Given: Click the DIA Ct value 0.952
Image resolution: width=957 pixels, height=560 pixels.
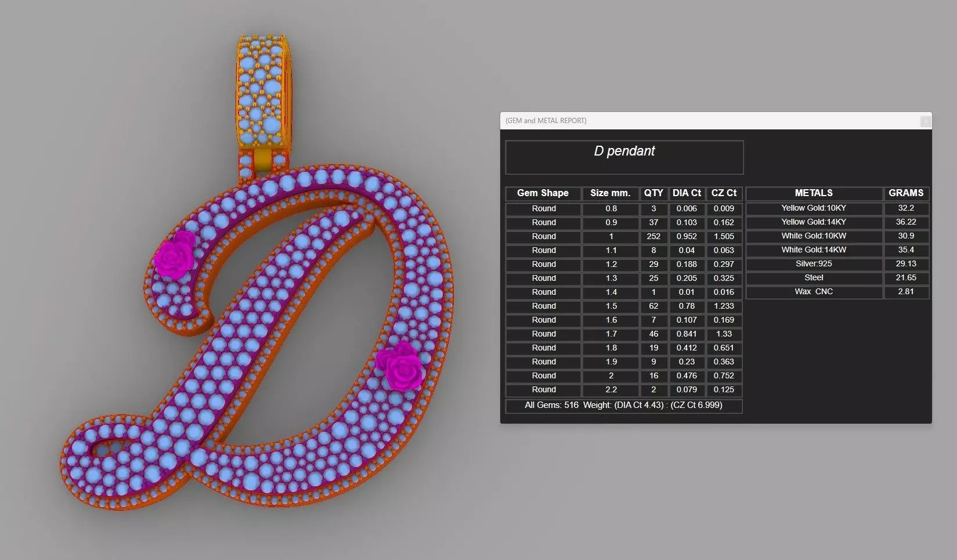Looking at the screenshot, I should pos(687,237).
